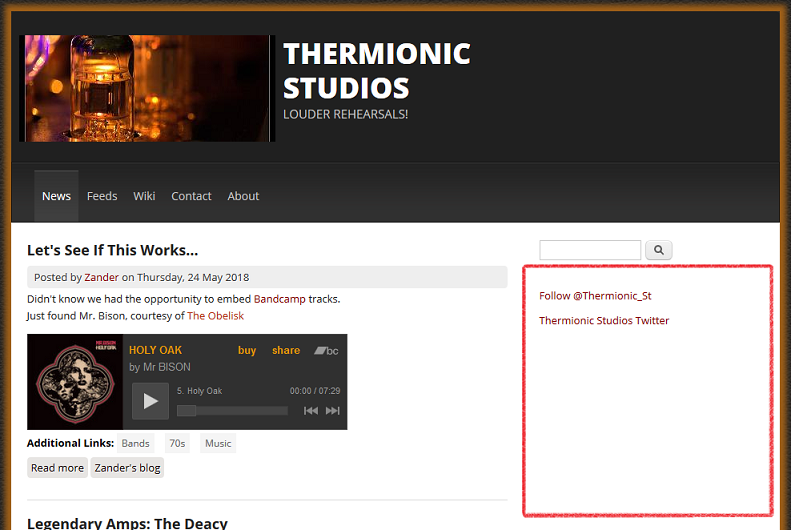791x530 pixels.
Task: Open the Wiki page
Action: click(144, 196)
